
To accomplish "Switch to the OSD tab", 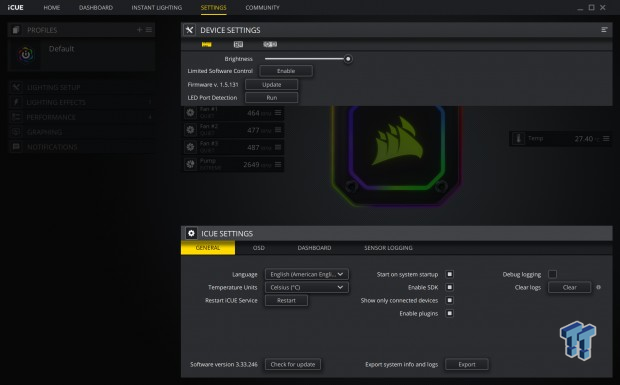I will pyautogui.click(x=259, y=248).
